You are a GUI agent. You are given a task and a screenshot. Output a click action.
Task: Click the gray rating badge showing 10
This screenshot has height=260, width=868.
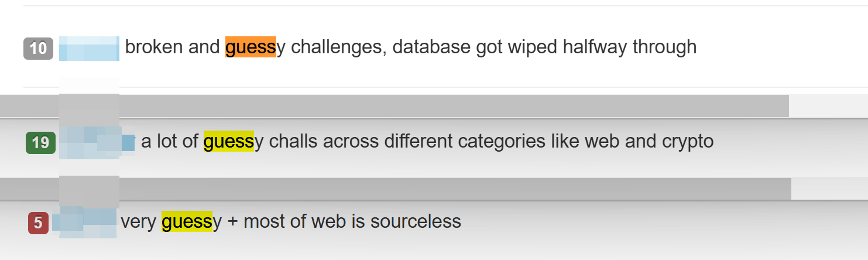(x=38, y=48)
